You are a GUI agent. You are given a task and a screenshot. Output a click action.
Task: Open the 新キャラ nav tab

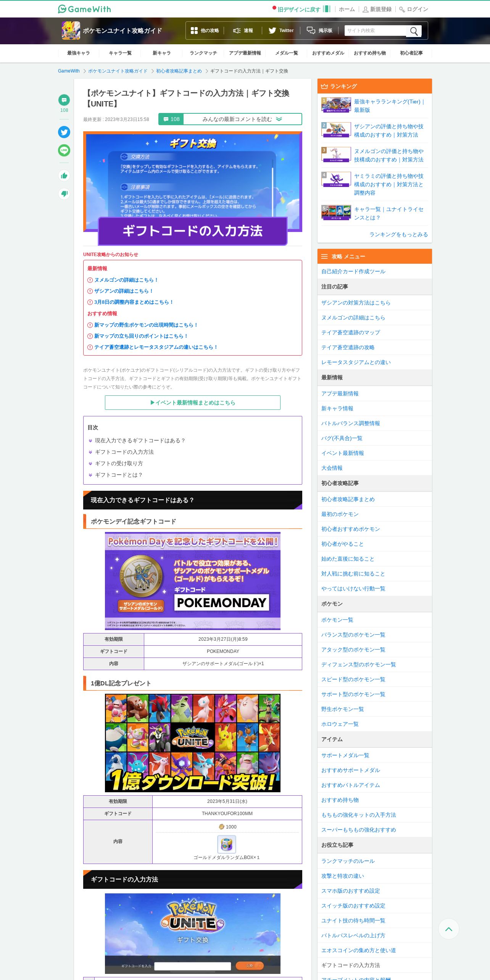click(x=162, y=53)
